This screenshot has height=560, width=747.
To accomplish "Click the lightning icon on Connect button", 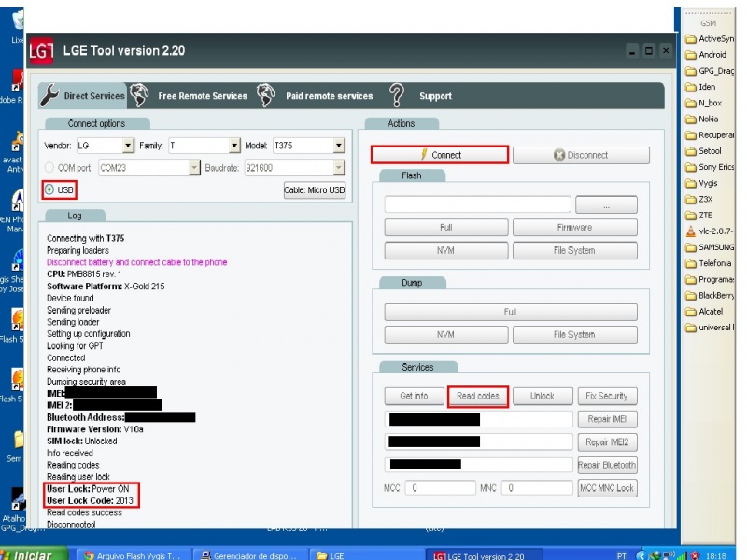I will (x=424, y=154).
